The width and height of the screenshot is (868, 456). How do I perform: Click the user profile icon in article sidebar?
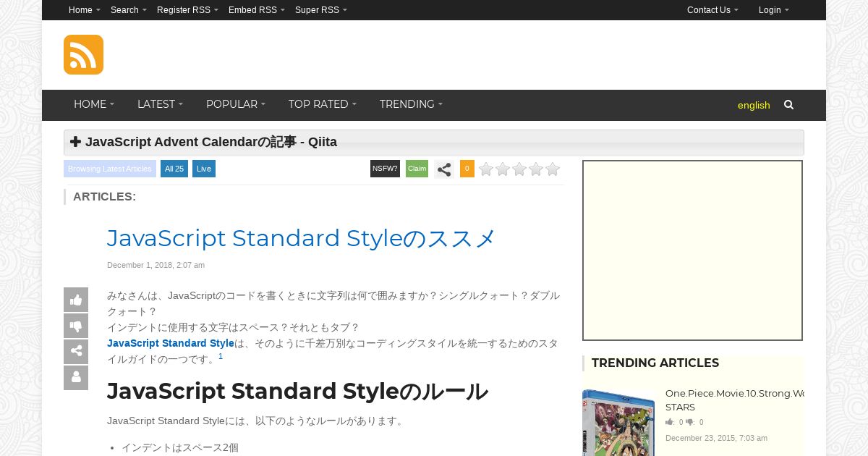tap(76, 378)
